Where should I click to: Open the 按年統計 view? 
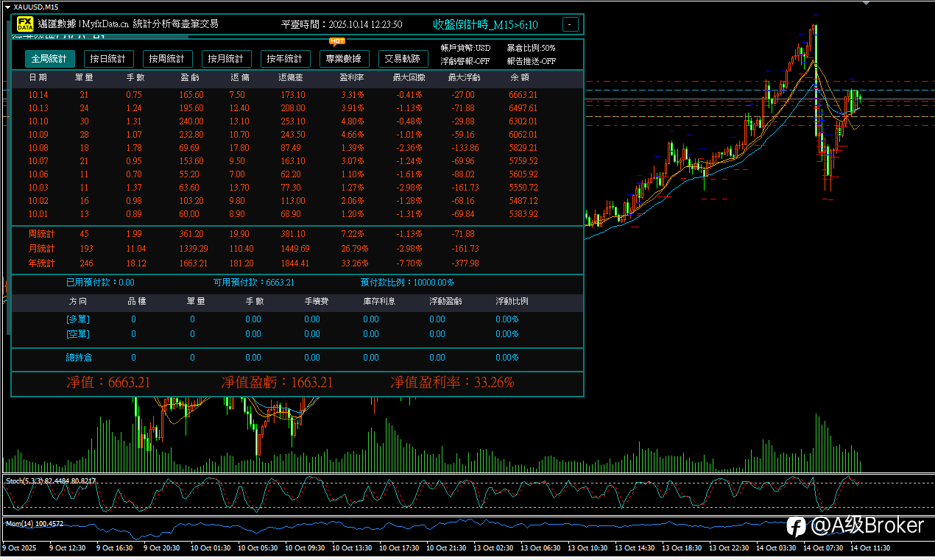coord(285,59)
